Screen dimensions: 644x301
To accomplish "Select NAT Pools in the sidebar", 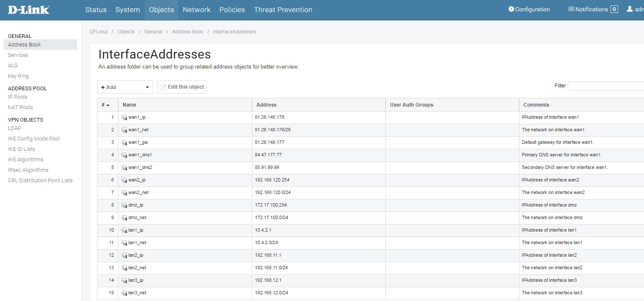I will click(20, 107).
